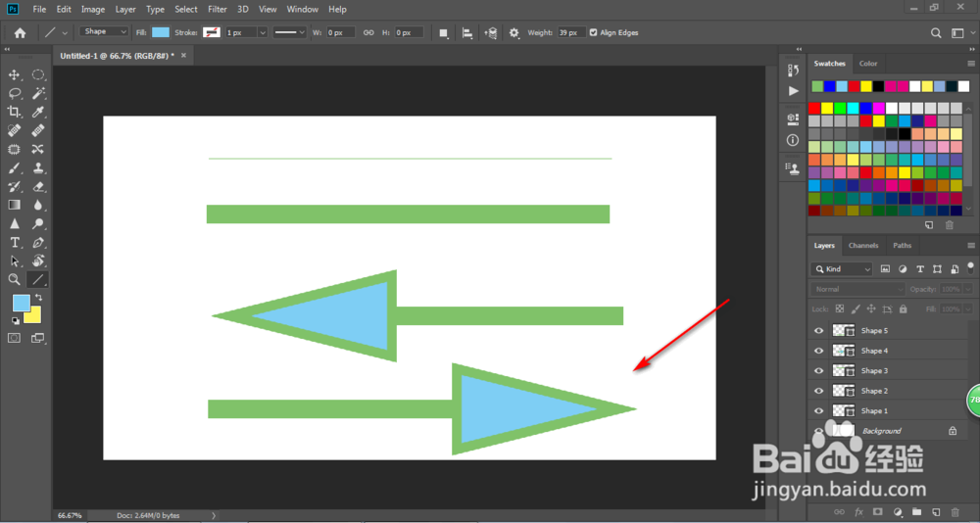Select the Crop tool
This screenshot has height=523, width=980.
click(14, 112)
